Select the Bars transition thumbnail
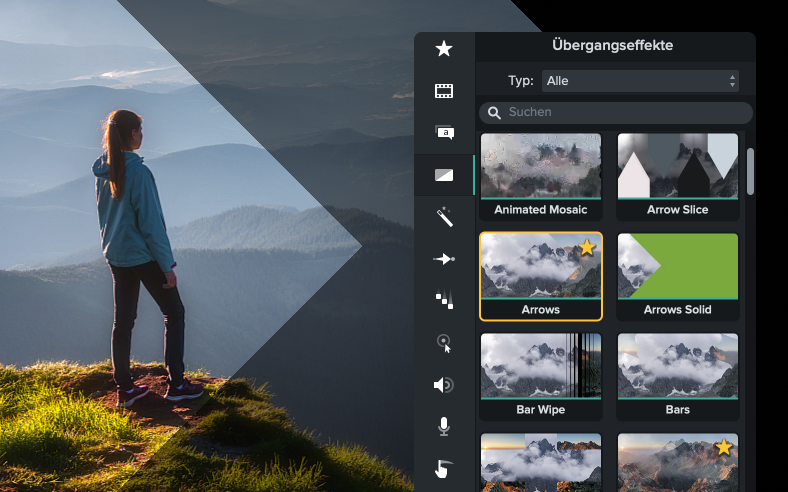Image resolution: width=788 pixels, height=492 pixels. [678, 366]
